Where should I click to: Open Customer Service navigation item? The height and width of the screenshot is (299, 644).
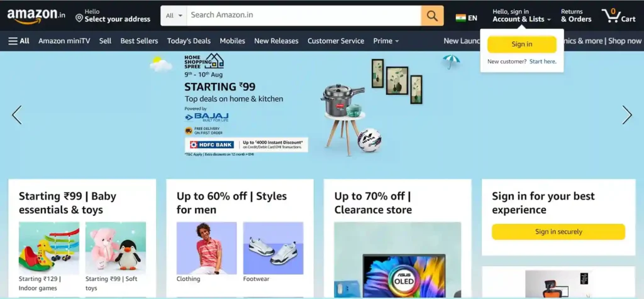(336, 41)
